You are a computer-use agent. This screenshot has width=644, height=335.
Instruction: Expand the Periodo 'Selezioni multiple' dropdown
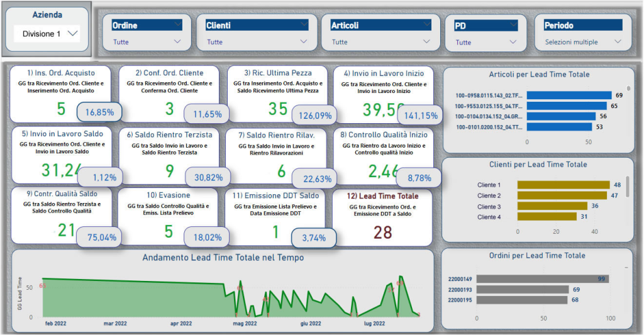[x=617, y=42]
